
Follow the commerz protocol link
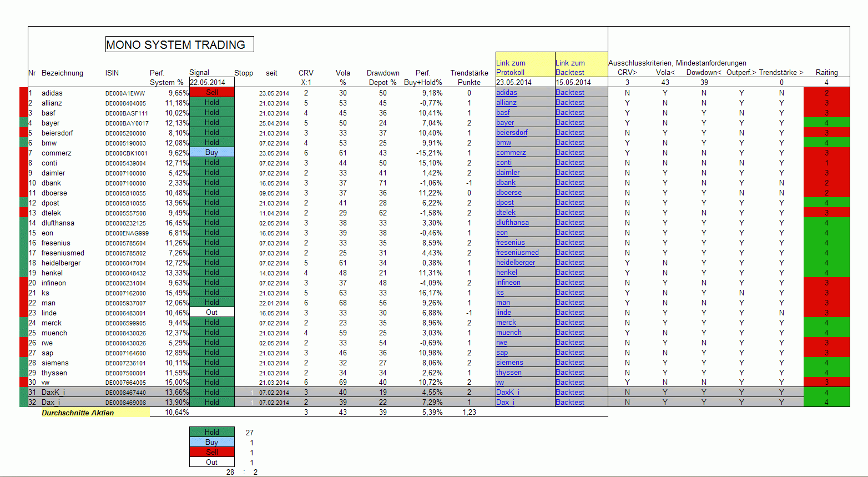click(511, 153)
